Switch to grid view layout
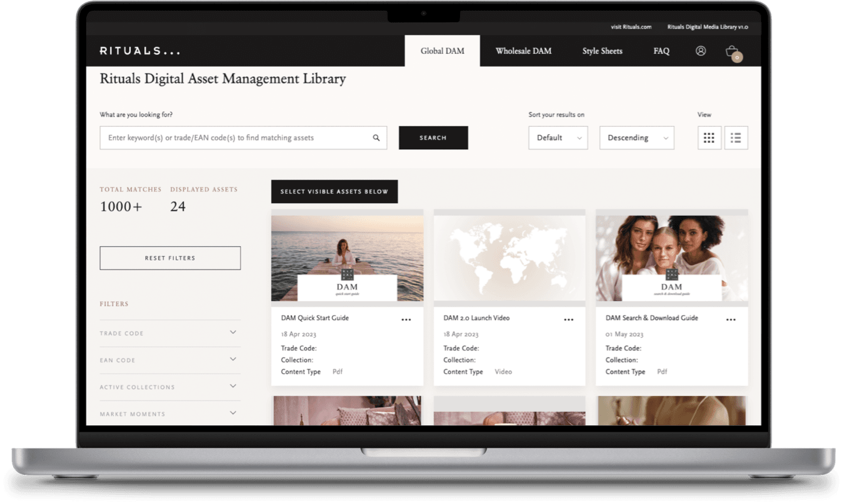 point(709,138)
